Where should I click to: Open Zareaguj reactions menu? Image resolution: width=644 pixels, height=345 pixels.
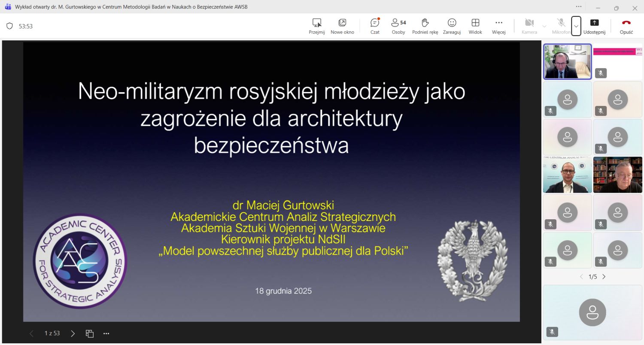pos(452,26)
